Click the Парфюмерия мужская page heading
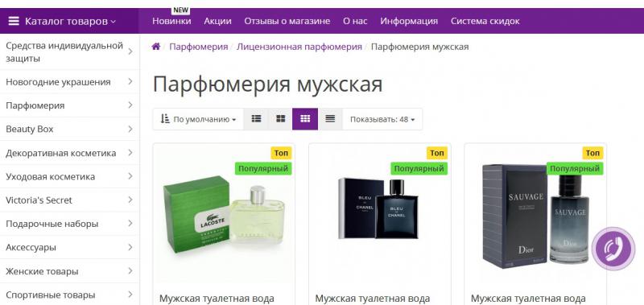Image resolution: width=644 pixels, height=305 pixels. [268, 84]
